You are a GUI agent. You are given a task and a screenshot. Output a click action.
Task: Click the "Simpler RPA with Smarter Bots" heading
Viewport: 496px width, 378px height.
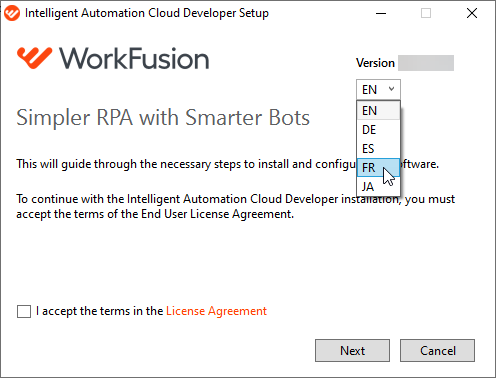point(163,118)
